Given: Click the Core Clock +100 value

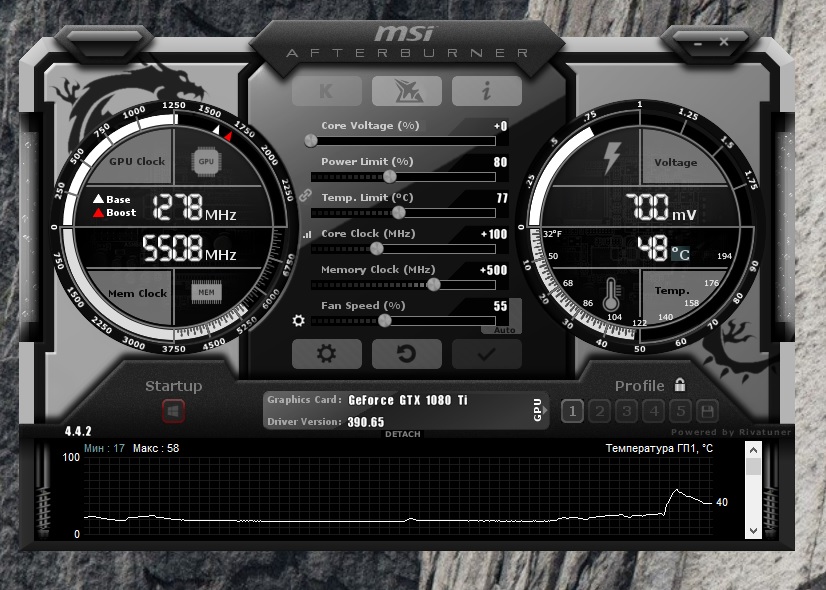Looking at the screenshot, I should pyautogui.click(x=494, y=234).
